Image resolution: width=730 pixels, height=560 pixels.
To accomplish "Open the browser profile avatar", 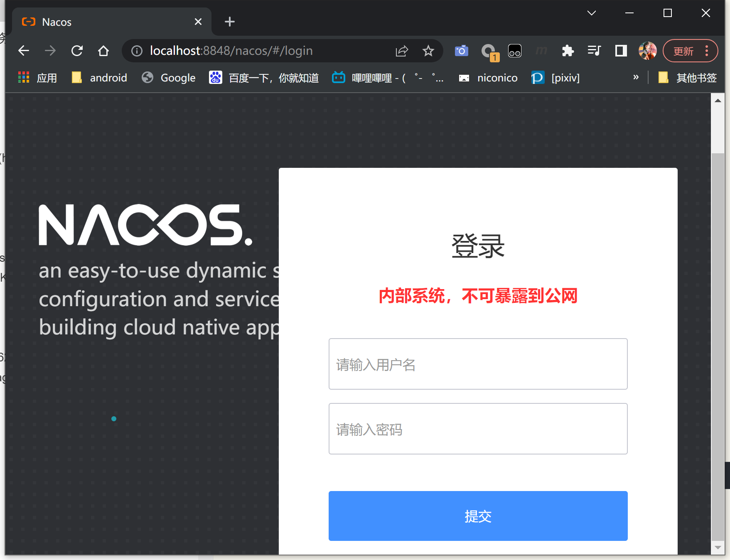I will (647, 51).
